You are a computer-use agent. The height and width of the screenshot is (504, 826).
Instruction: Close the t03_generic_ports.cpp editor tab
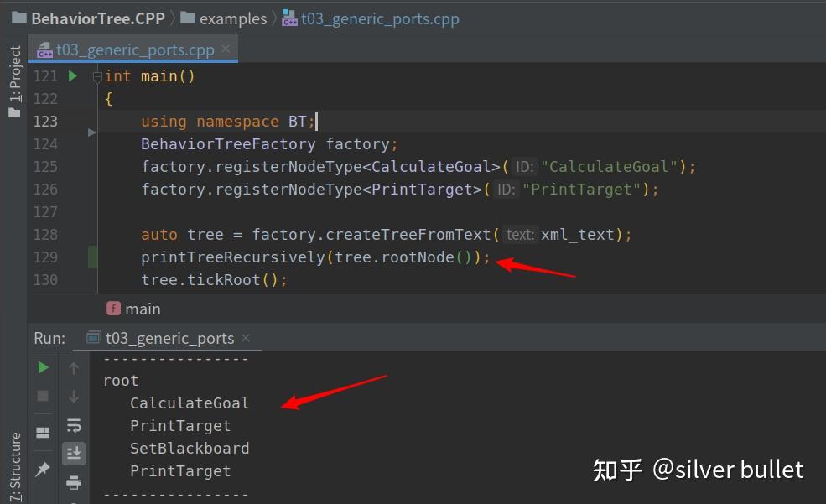[226, 49]
